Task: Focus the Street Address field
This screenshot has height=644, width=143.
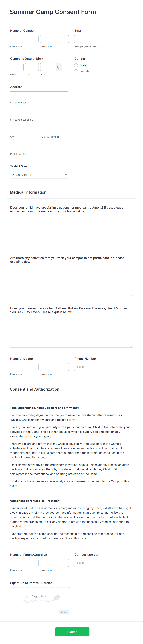Action: point(39,95)
